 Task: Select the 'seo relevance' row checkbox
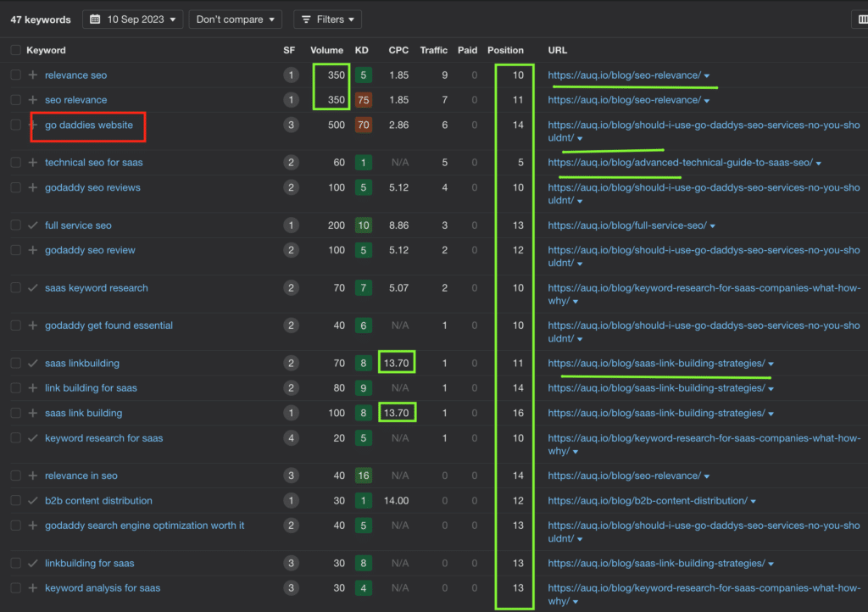(15, 100)
